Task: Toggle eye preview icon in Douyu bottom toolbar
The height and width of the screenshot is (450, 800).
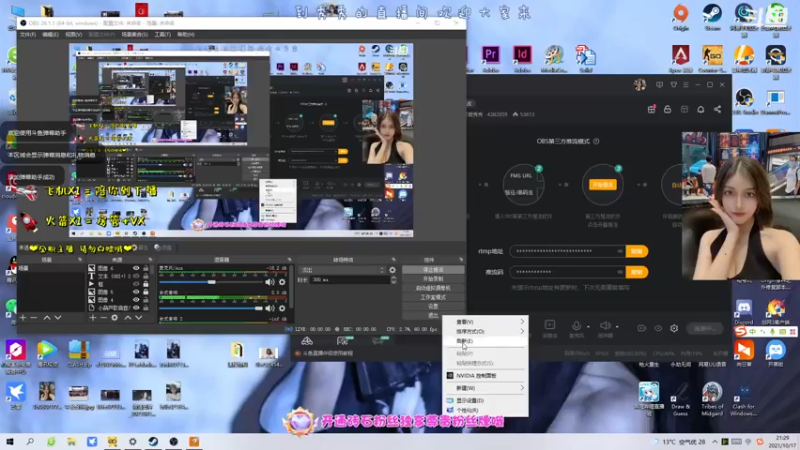Action: (x=658, y=328)
